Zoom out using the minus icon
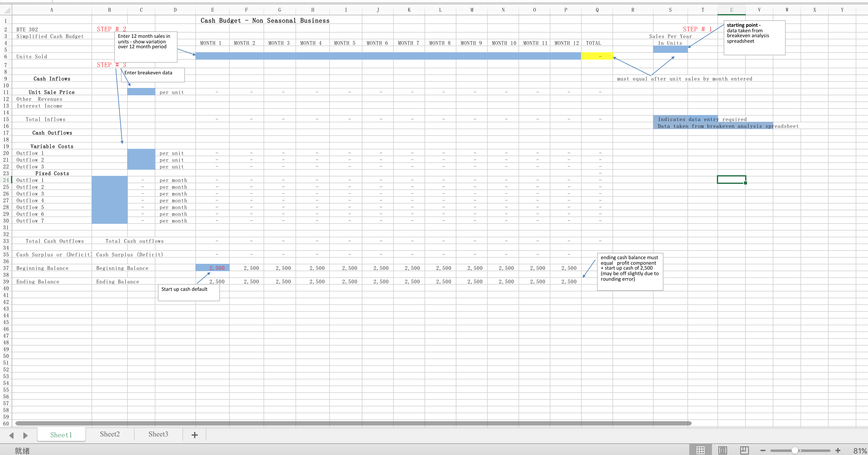This screenshot has height=455, width=868. pyautogui.click(x=763, y=450)
